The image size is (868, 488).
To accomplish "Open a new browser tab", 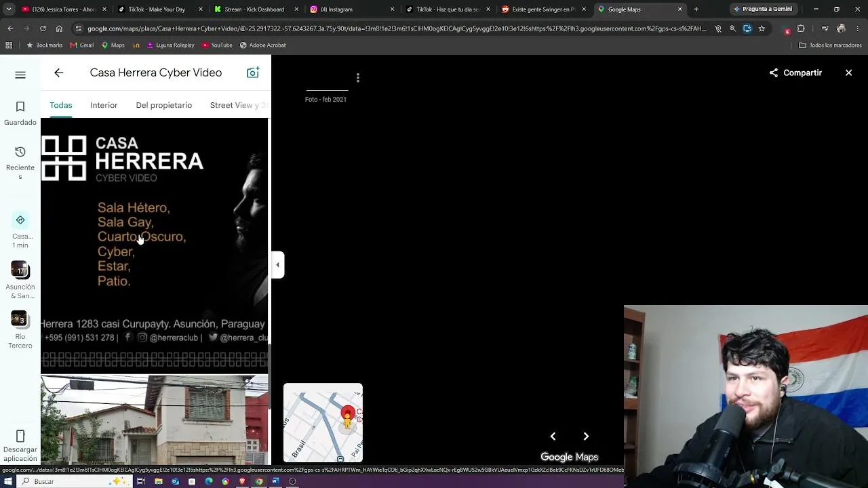I will (x=696, y=9).
